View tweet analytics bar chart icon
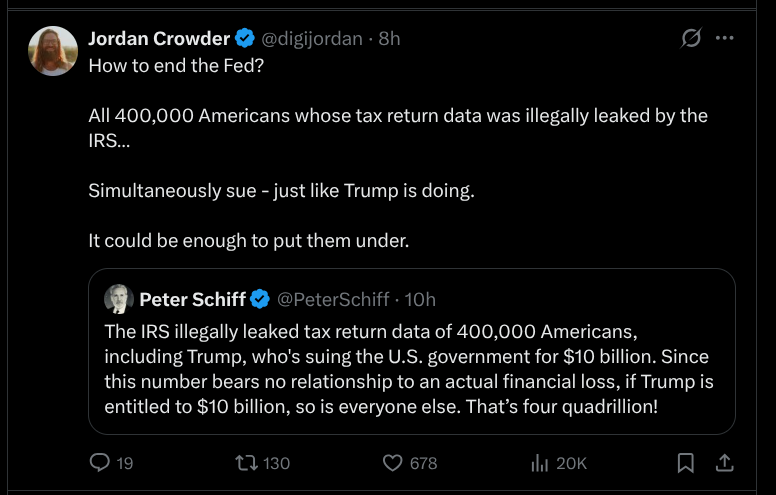Image resolution: width=776 pixels, height=495 pixels. tap(540, 462)
